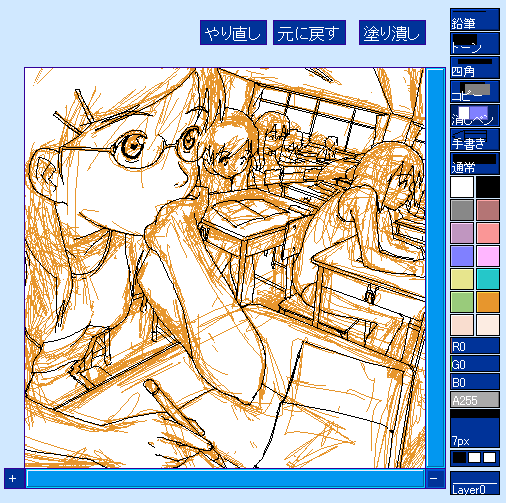Click the 塗り潰し fill button

coord(392,32)
